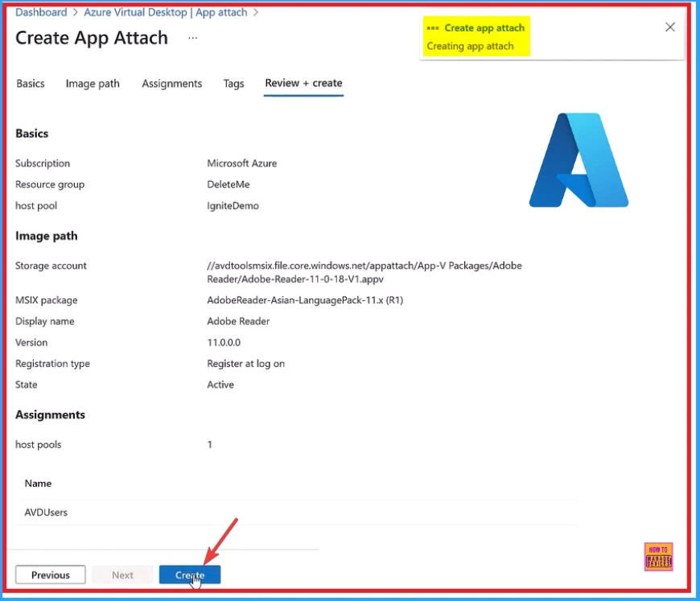The width and height of the screenshot is (700, 601).
Task: Go to the Assignments tab
Action: point(172,84)
